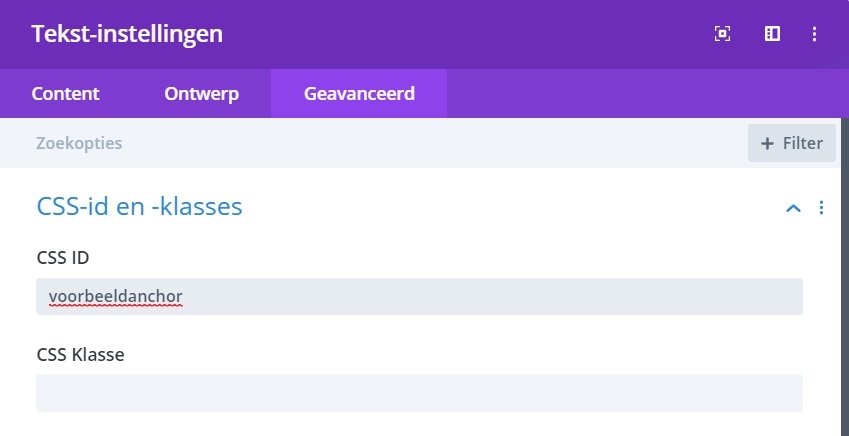Viewport: 849px width, 436px height.
Task: Expand the settings modal to fullscreen
Action: click(x=722, y=34)
